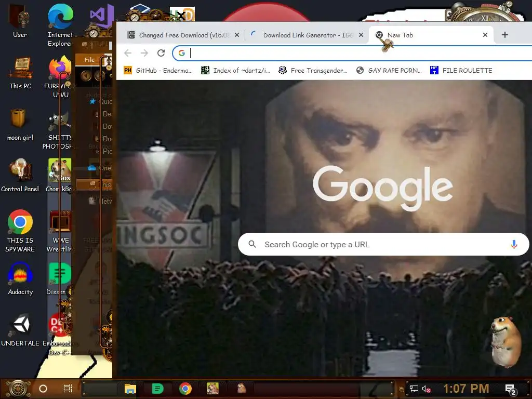
Task: Click the 1:07 PM taskbar clock
Action: pos(466,389)
